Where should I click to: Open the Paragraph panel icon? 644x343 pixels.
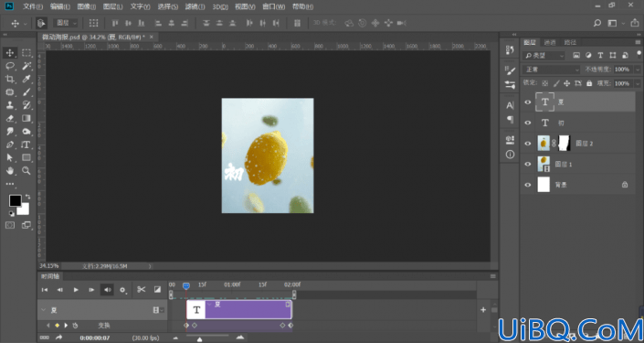[x=510, y=119]
